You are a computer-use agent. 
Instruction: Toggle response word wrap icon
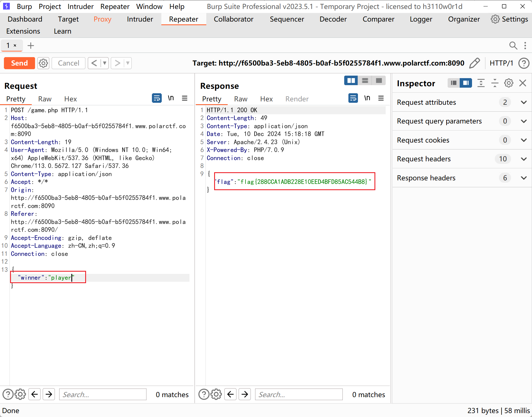click(353, 98)
